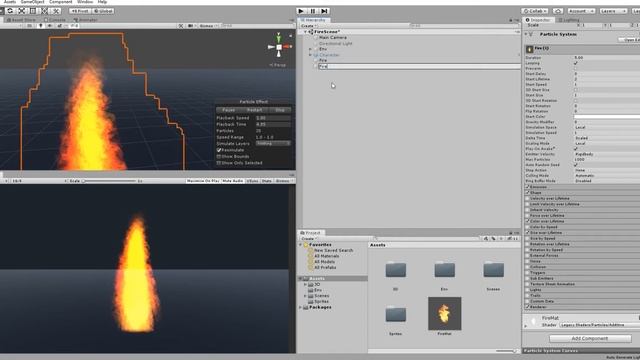Select the Rotate tool in the toolbar
The width and height of the screenshot is (640, 360).
point(10,11)
